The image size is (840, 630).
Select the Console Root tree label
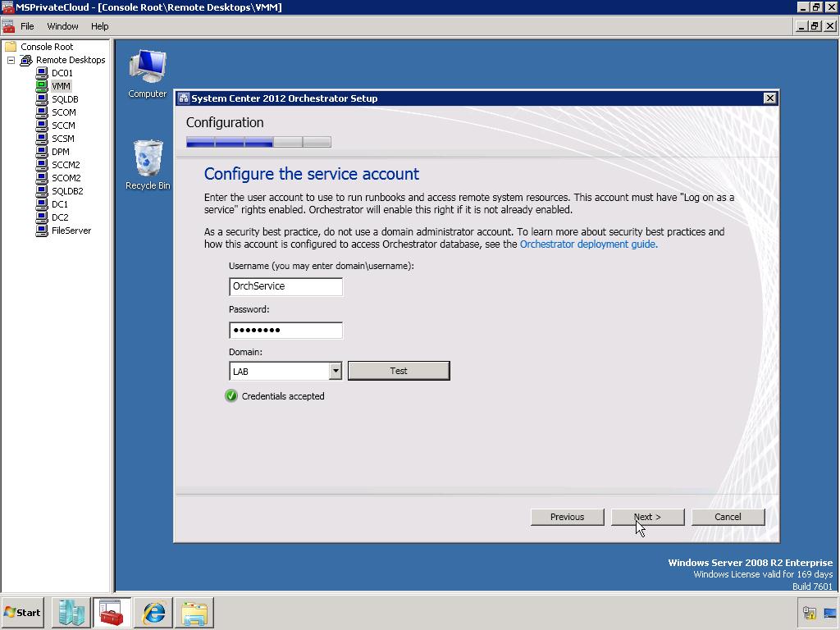tap(47, 47)
